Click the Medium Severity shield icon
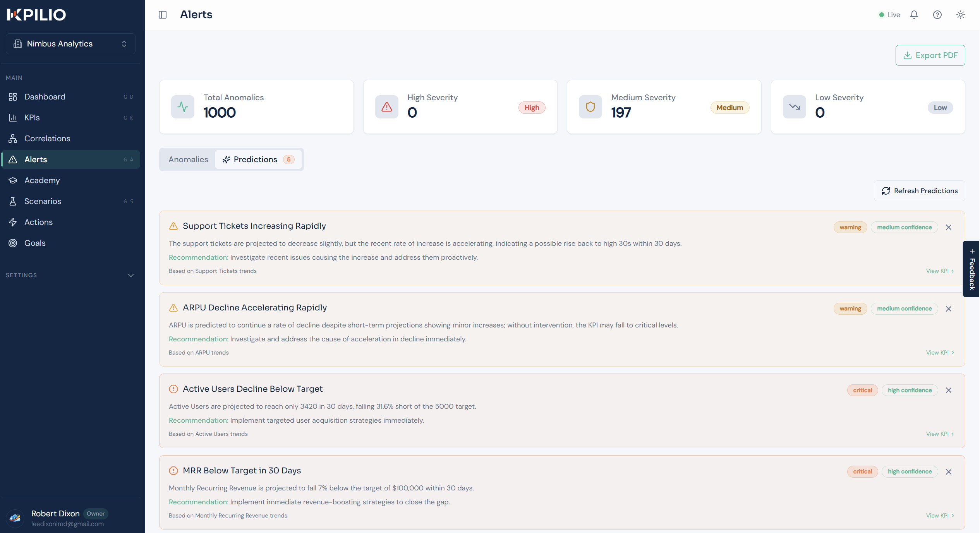Screen dimensions: 980x533 (x=590, y=107)
